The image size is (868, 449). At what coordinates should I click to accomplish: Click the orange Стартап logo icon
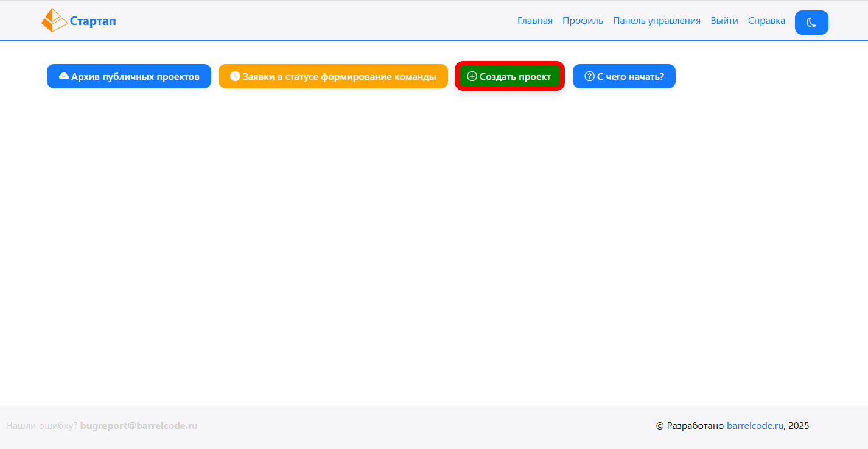pos(54,20)
